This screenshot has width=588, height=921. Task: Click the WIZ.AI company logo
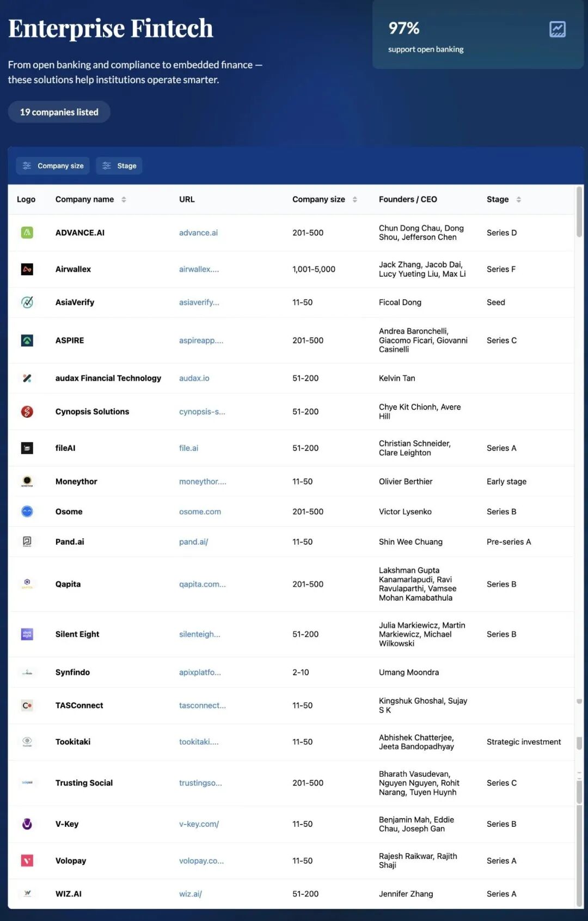(27, 894)
